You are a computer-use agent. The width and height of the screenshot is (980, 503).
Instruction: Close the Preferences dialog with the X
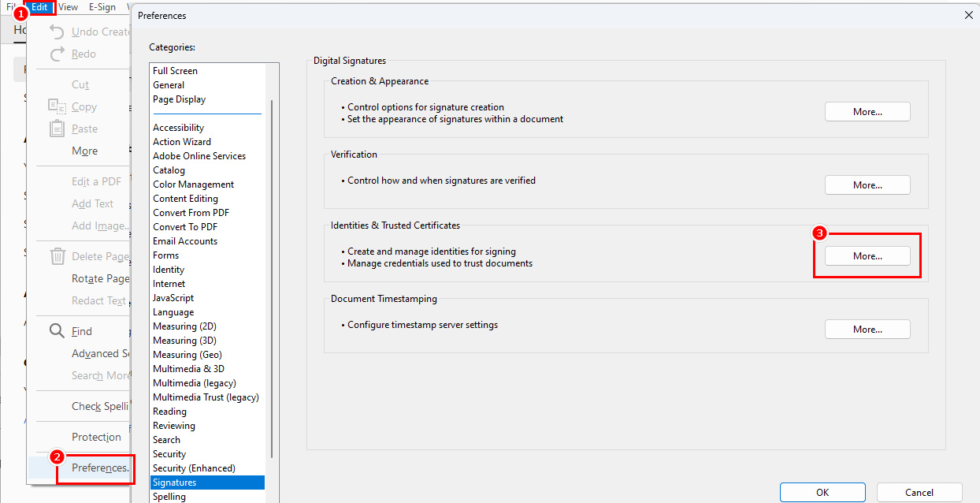click(x=968, y=15)
